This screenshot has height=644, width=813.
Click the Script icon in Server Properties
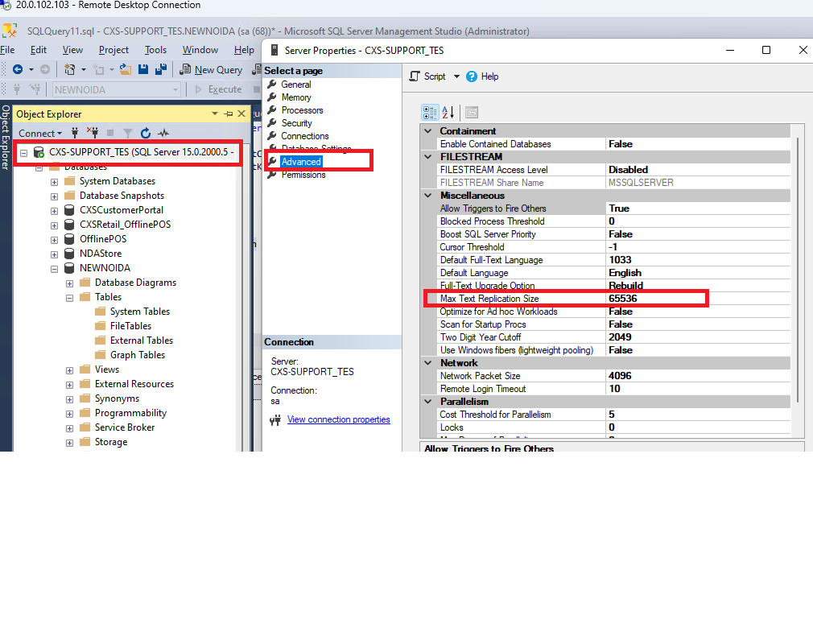coord(415,76)
